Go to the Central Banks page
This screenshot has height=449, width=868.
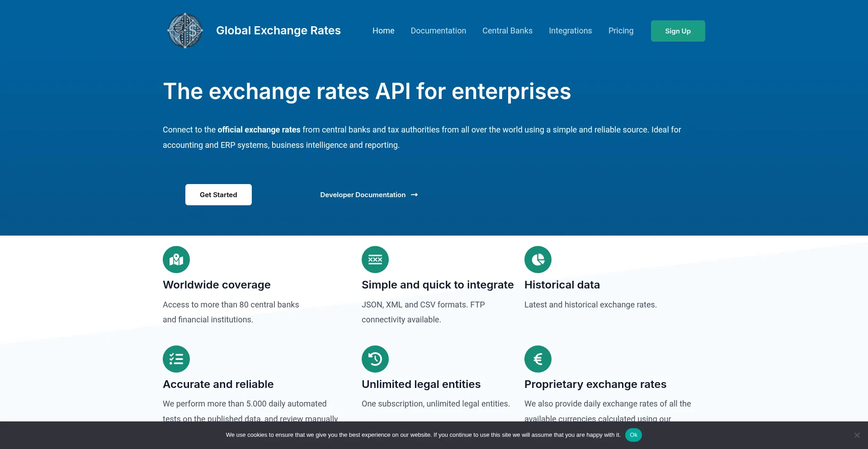(507, 31)
